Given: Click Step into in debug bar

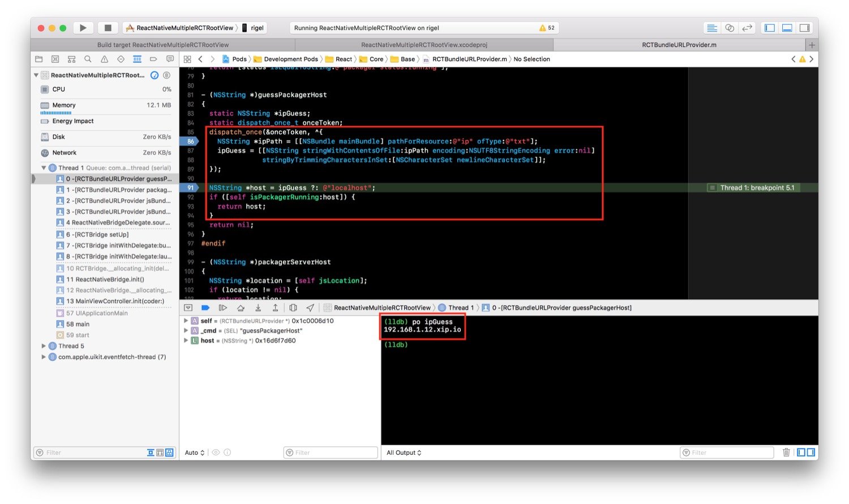Looking at the screenshot, I should coord(258,308).
